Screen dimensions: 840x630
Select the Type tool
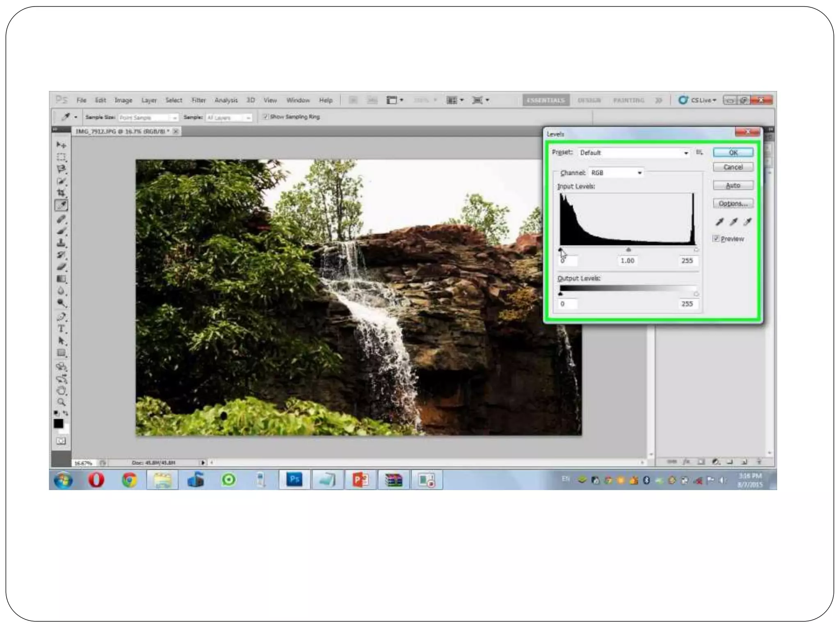coord(61,329)
